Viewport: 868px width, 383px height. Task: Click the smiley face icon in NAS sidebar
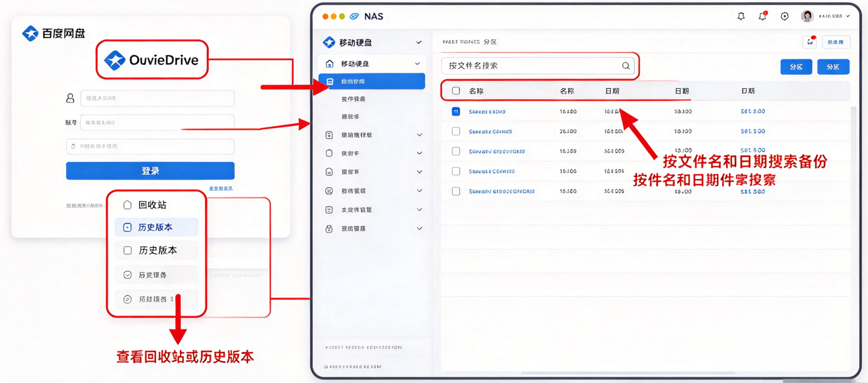tap(329, 191)
